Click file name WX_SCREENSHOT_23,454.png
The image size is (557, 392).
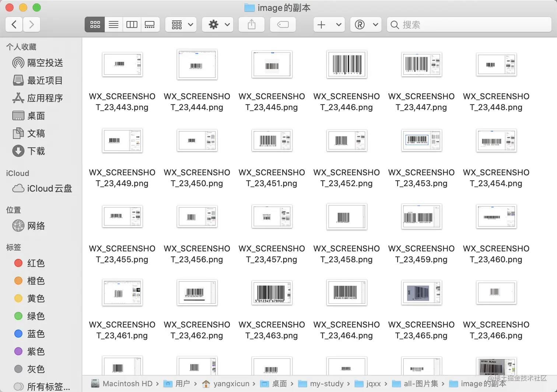pyautogui.click(x=496, y=178)
